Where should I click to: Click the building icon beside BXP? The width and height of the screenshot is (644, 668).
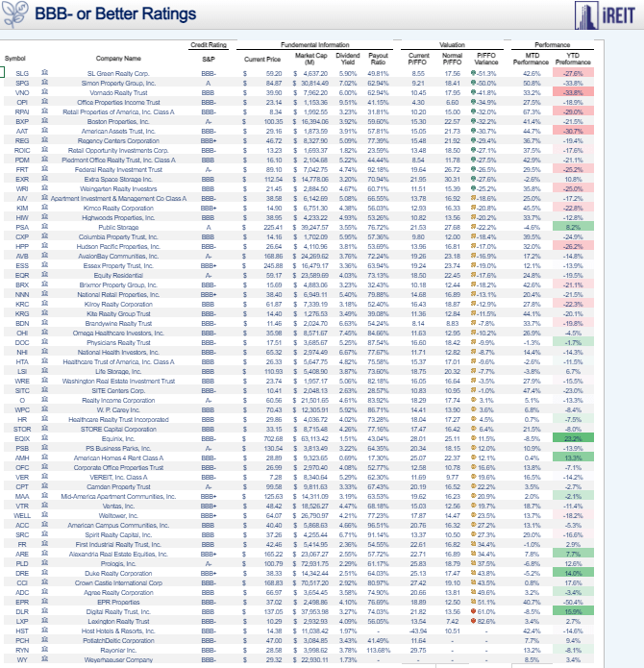(45, 120)
